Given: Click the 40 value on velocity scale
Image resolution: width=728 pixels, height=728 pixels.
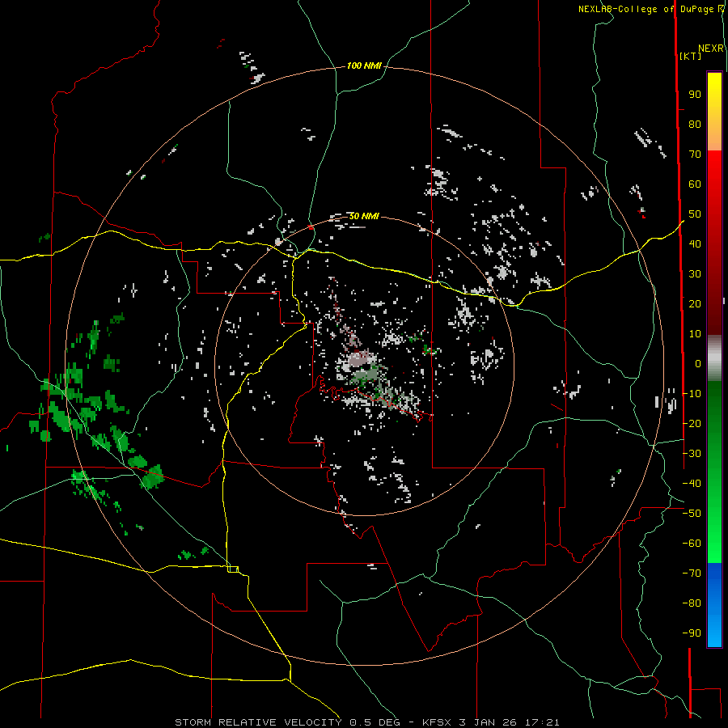Looking at the screenshot, I should coord(695,244).
